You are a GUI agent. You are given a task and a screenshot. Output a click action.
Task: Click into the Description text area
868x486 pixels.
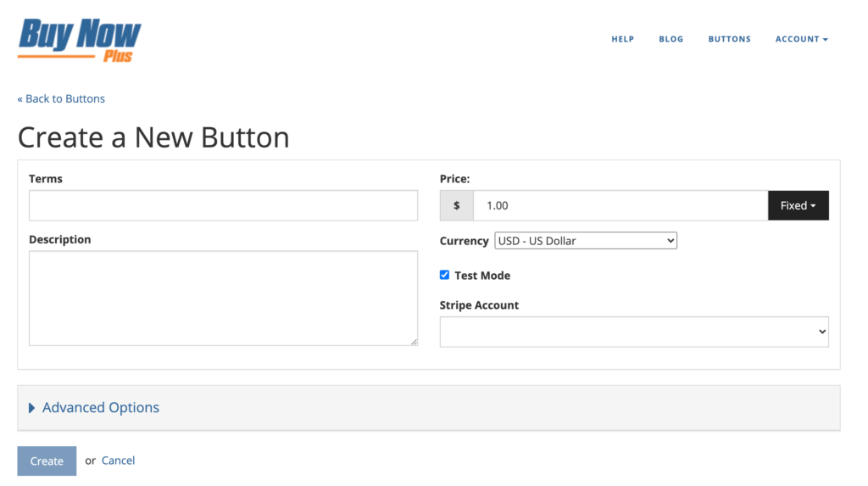coord(224,299)
